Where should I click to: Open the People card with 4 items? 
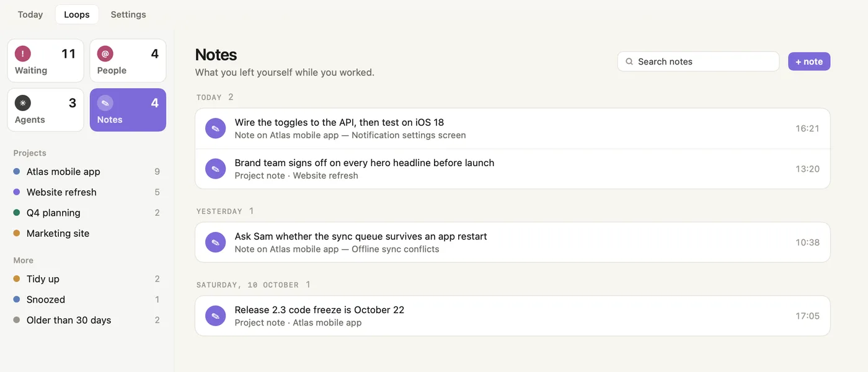pyautogui.click(x=128, y=61)
